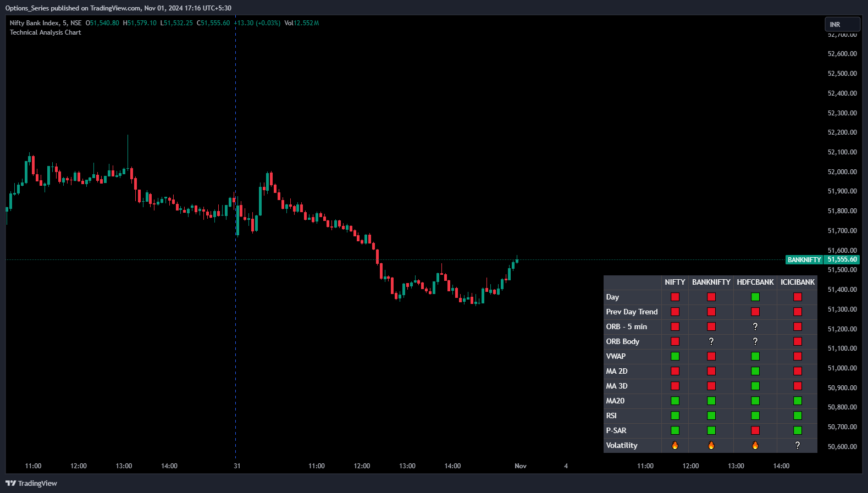Click the 50,600.00 price axis label
The image size is (868, 493).
(x=842, y=447)
